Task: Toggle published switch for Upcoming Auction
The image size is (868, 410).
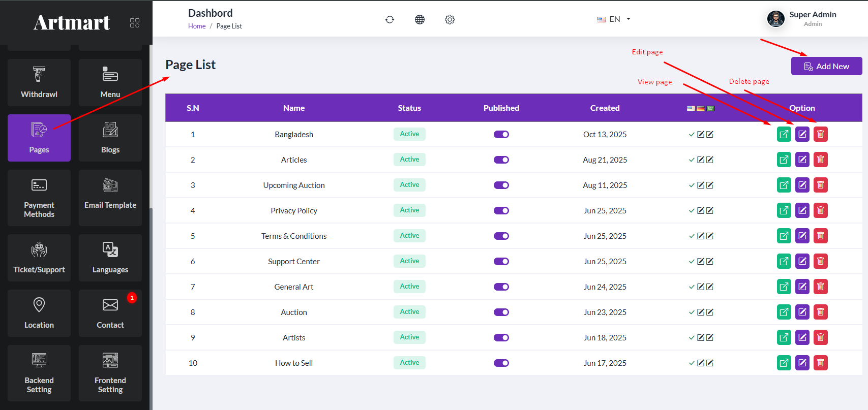Action: [x=501, y=185]
